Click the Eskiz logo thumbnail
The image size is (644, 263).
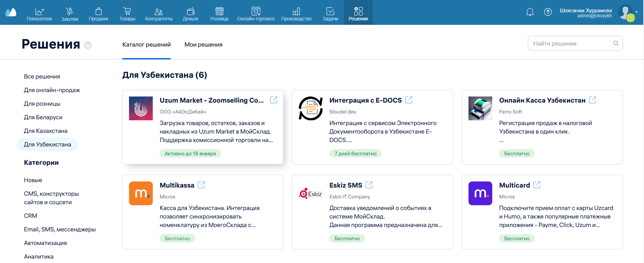click(311, 193)
